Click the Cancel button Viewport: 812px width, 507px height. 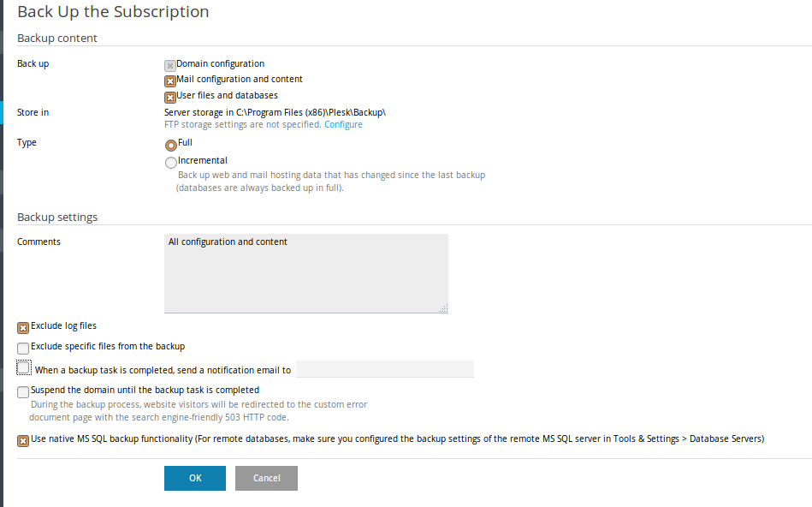pos(267,478)
